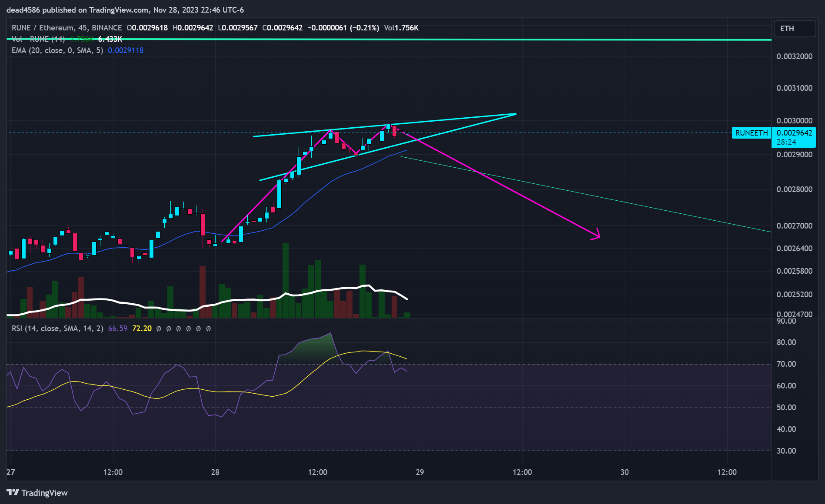
Task: Click the Vol1.756K header value
Action: point(401,28)
